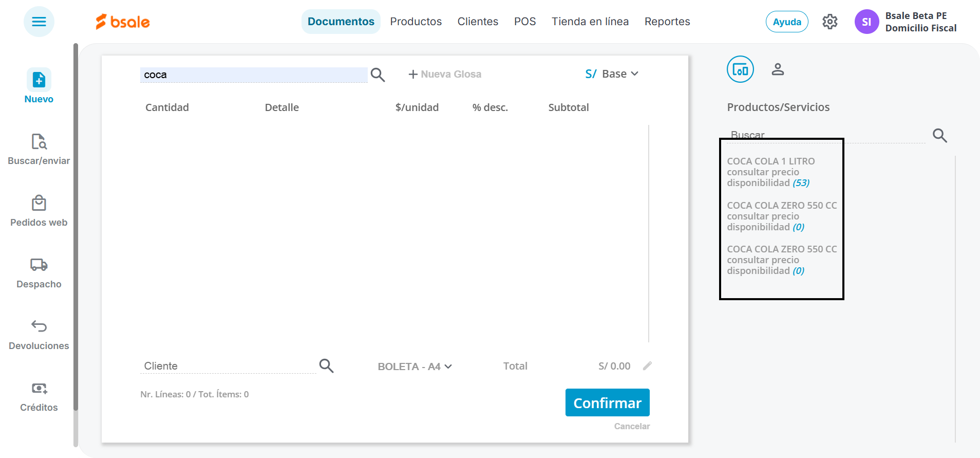Click the Detalle column header
The height and width of the screenshot is (458, 980).
pos(282,107)
